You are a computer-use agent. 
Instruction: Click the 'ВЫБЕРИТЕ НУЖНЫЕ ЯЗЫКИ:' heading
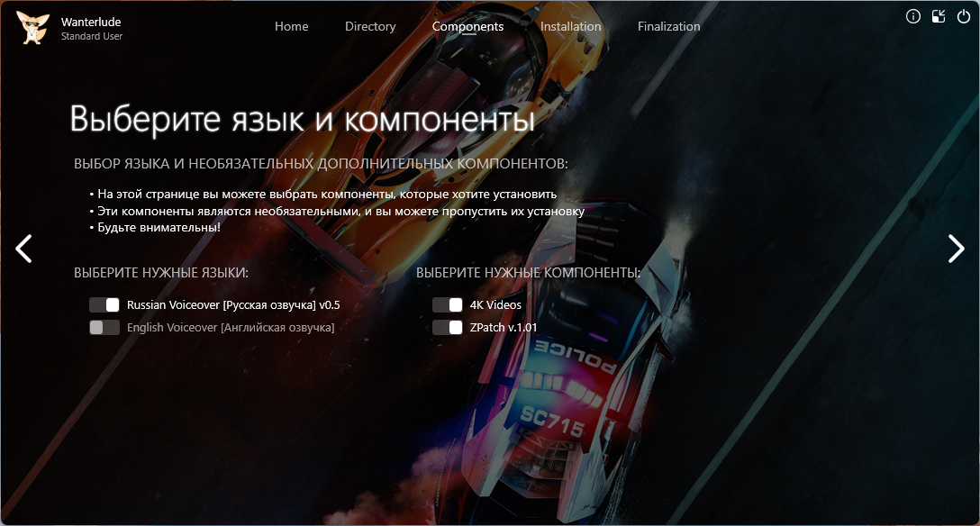pos(161,273)
